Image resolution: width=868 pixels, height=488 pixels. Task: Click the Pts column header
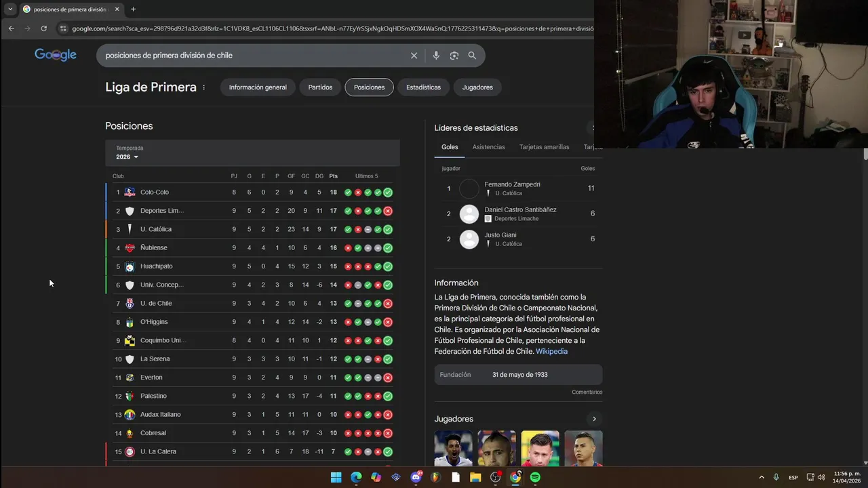point(333,176)
